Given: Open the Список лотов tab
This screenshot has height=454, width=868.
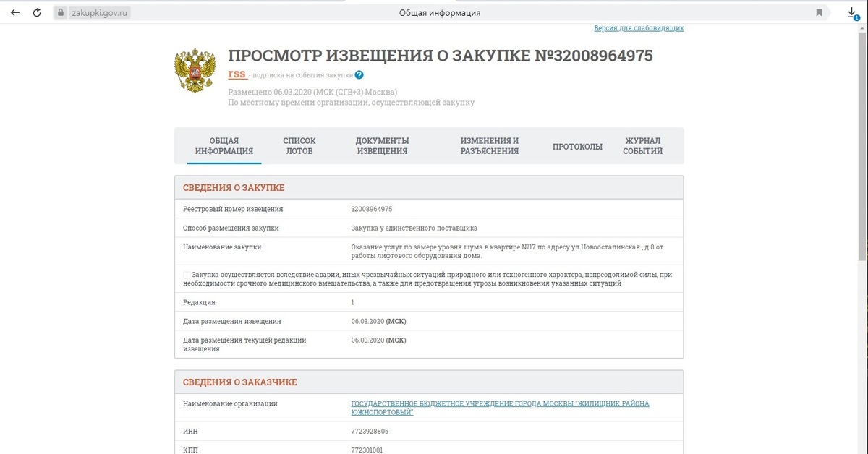Looking at the screenshot, I should point(299,146).
